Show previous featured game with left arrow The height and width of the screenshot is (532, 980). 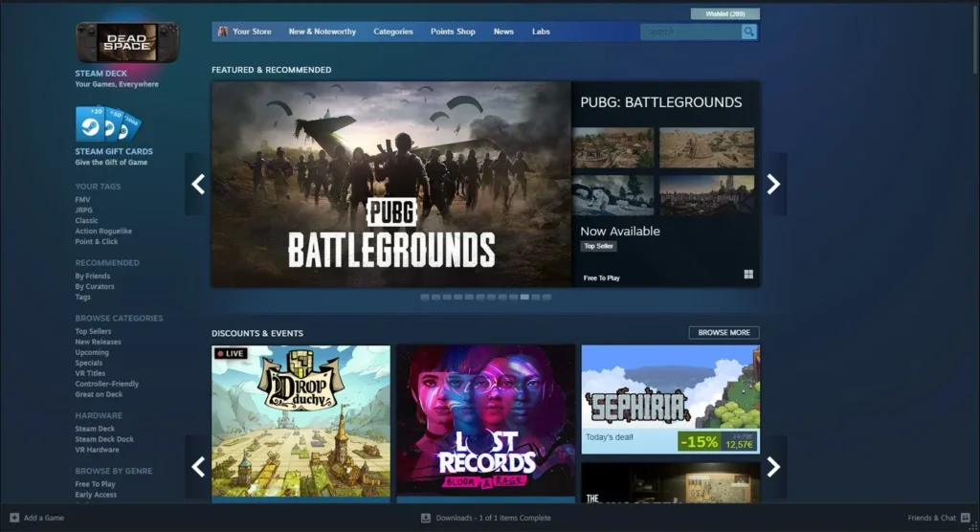pyautogui.click(x=198, y=185)
